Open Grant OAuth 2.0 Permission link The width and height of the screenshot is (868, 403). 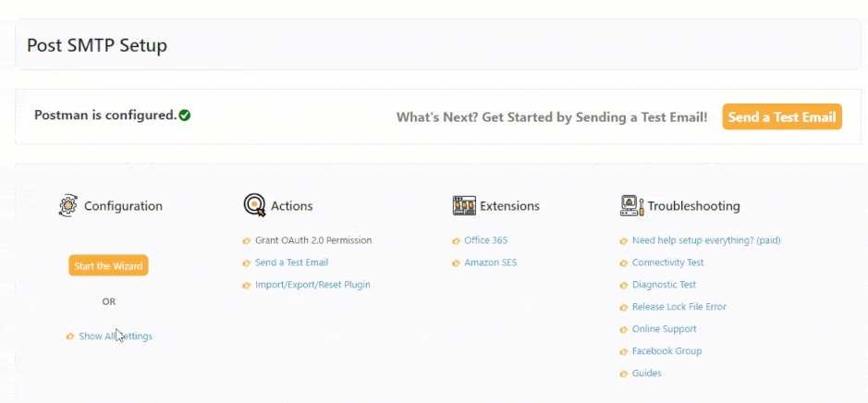[x=313, y=240]
